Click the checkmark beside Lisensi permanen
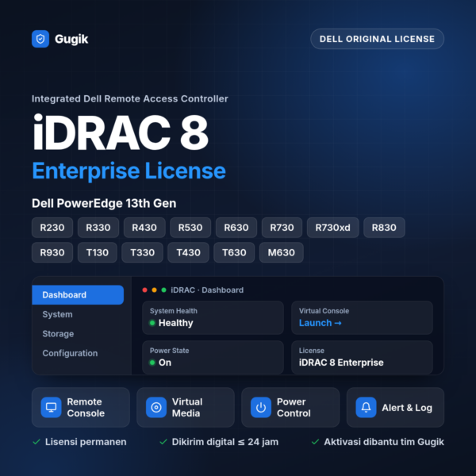Viewport: 476px width, 476px height. tap(36, 442)
